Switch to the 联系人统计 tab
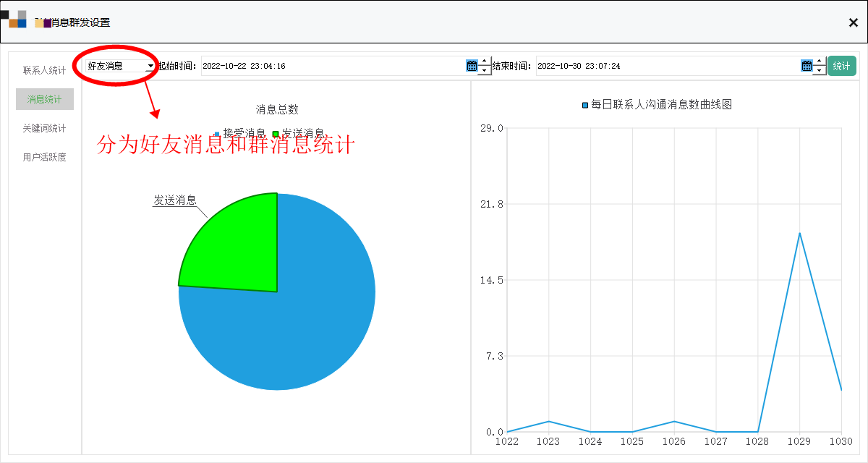The image size is (868, 463). (x=44, y=70)
